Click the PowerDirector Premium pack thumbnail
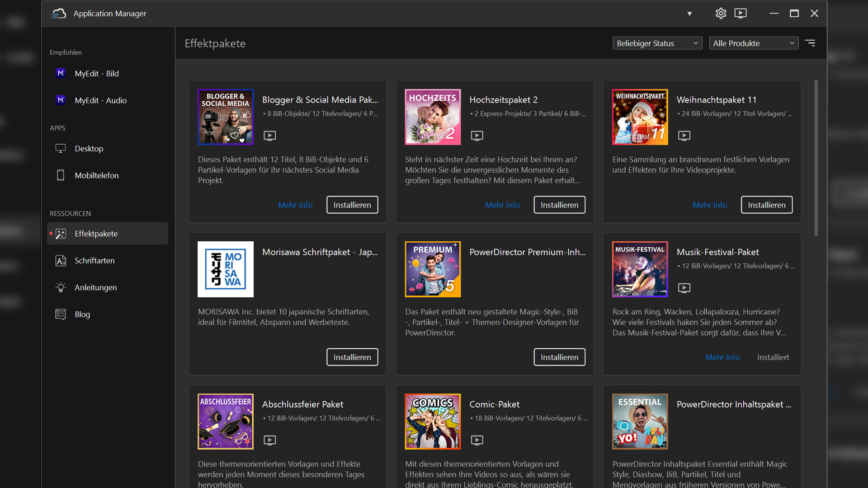This screenshot has width=868, height=488. (x=433, y=269)
